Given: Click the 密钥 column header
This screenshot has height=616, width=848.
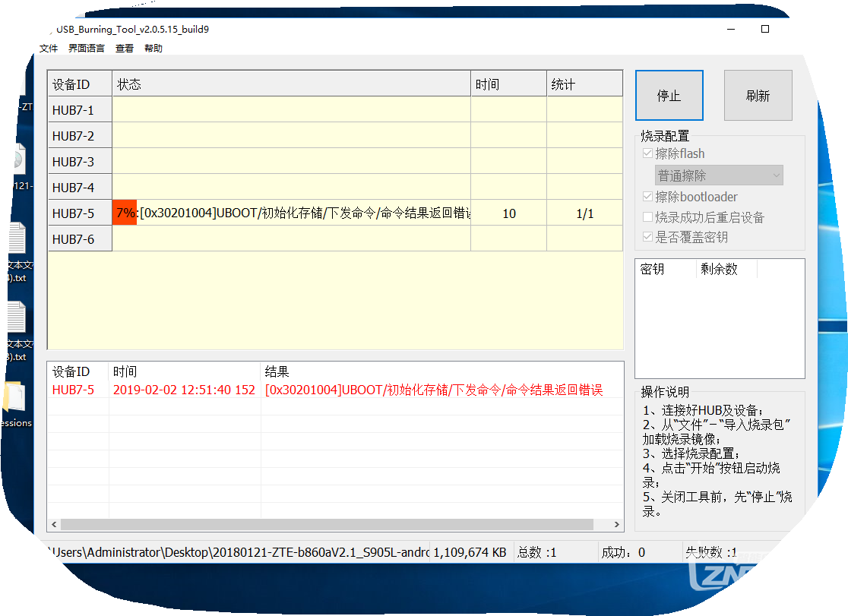Looking at the screenshot, I should point(666,269).
